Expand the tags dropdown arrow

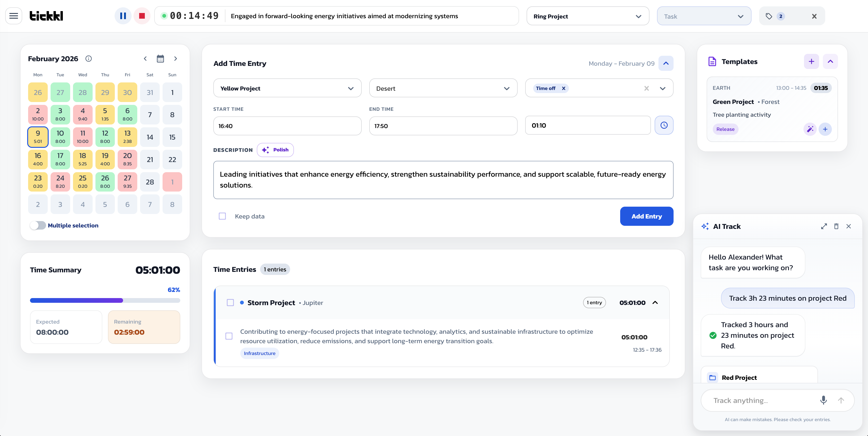pyautogui.click(x=662, y=88)
